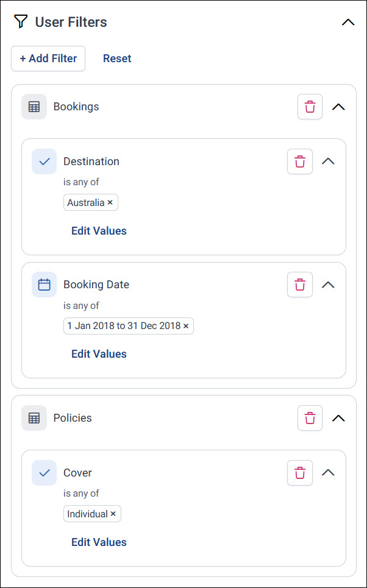
Task: Delete the Destination filter
Action: (300, 161)
